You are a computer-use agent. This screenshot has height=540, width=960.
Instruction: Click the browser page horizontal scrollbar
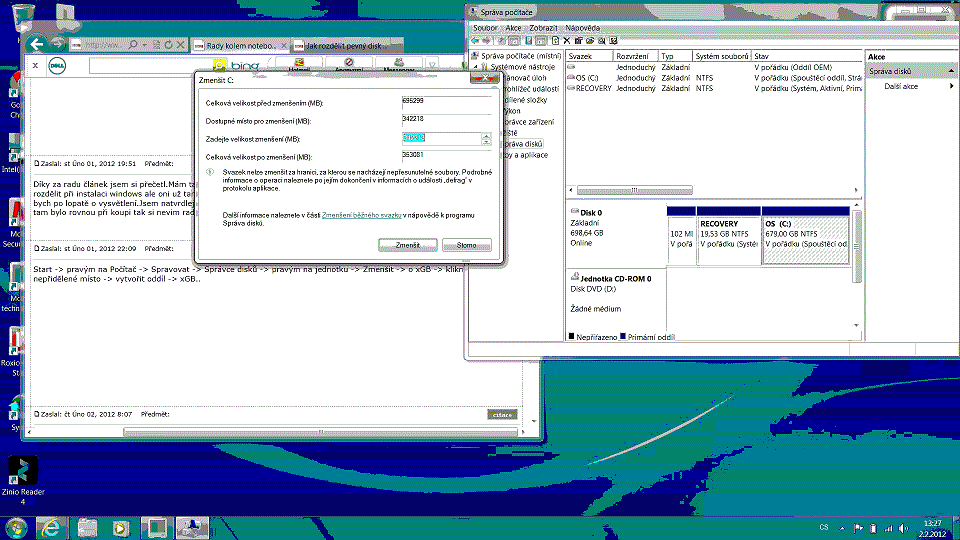320,432
